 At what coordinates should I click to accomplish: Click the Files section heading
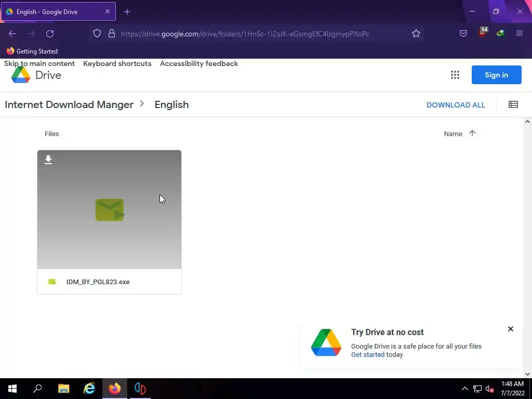[x=51, y=134]
